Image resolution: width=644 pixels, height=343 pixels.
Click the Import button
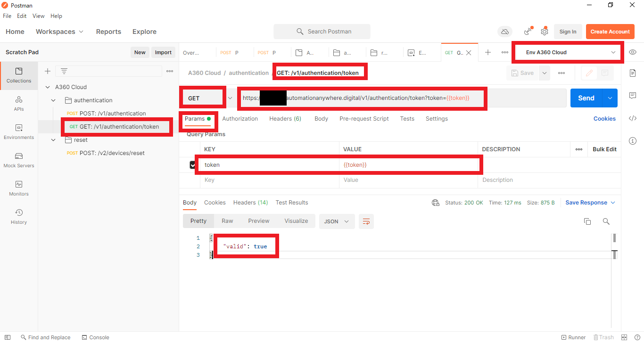tap(163, 52)
